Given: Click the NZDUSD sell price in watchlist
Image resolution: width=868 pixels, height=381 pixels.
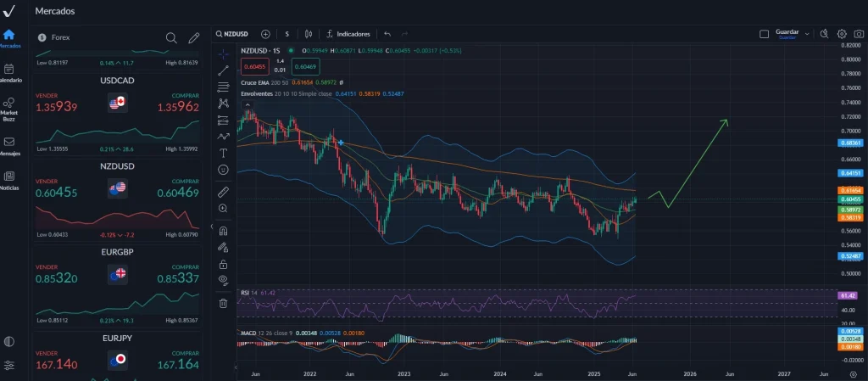Looking at the screenshot, I should [57, 193].
